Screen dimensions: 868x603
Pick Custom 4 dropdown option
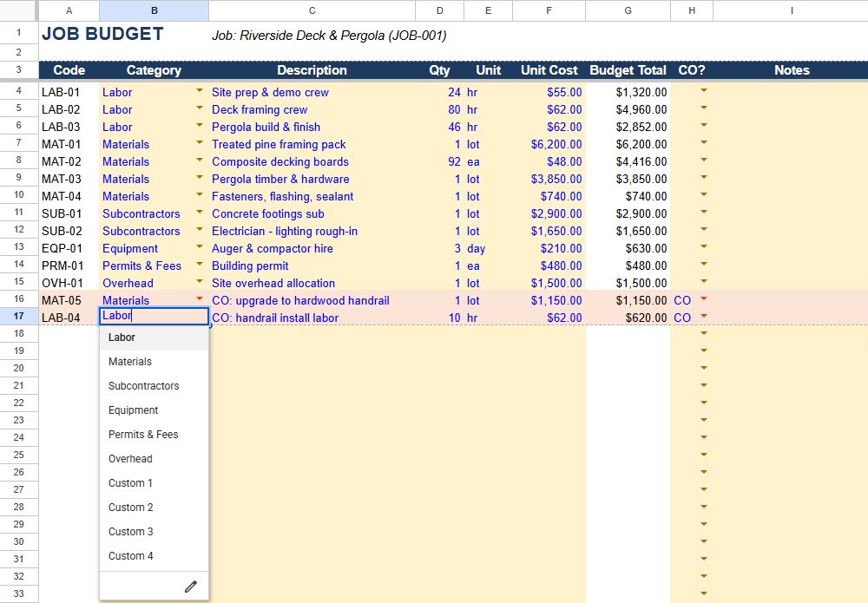pos(154,556)
